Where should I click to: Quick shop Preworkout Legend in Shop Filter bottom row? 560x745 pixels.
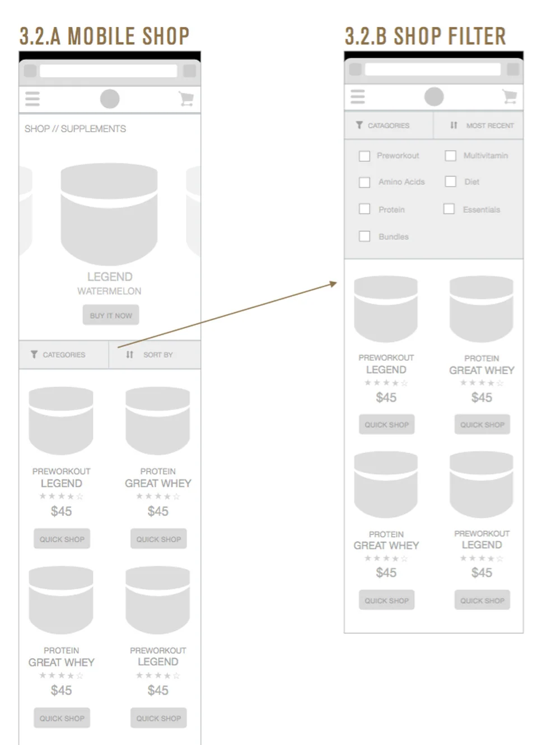click(482, 600)
